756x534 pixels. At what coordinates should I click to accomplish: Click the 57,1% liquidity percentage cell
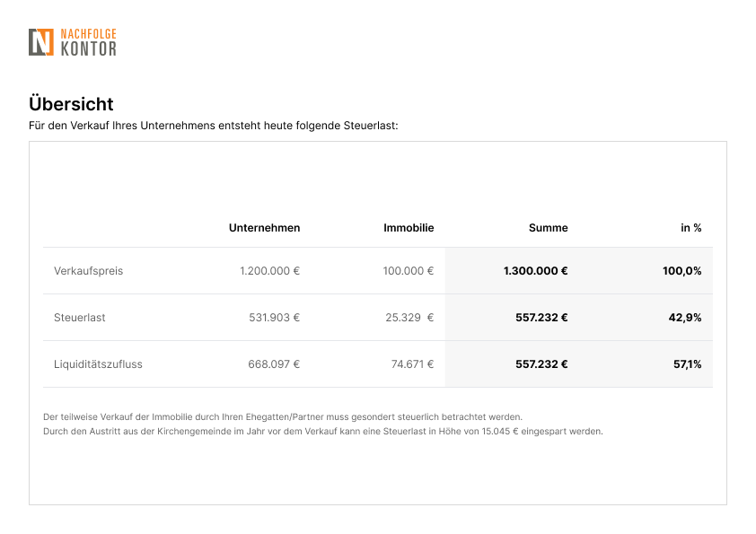coord(687,364)
